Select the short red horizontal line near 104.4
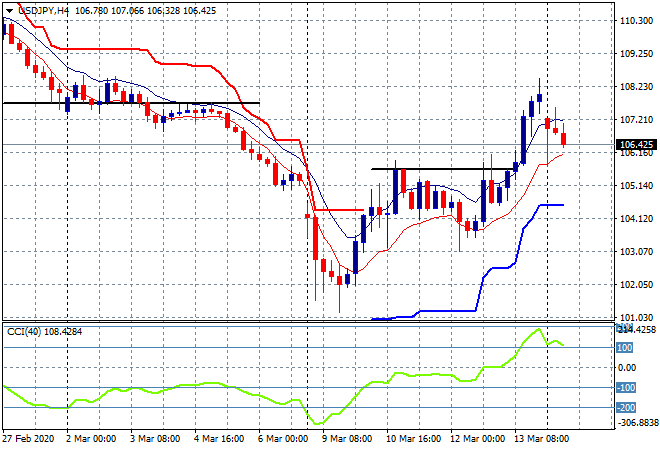Screen dimensions: 660x450 click(x=339, y=210)
